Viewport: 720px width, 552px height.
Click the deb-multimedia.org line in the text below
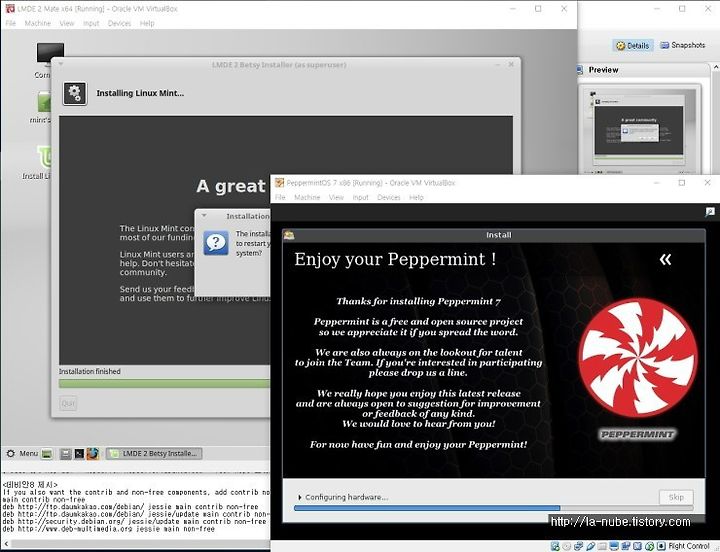[108, 529]
